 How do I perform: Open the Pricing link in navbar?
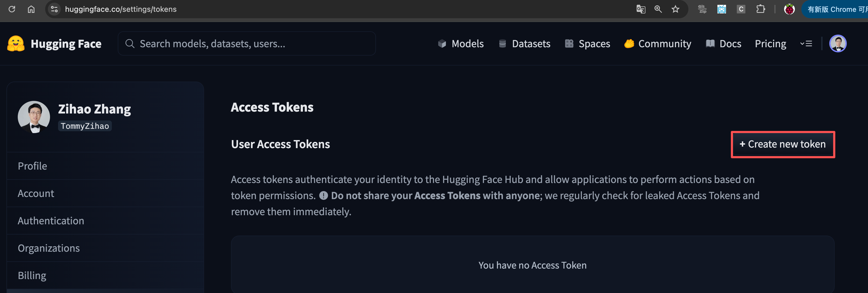pos(770,44)
